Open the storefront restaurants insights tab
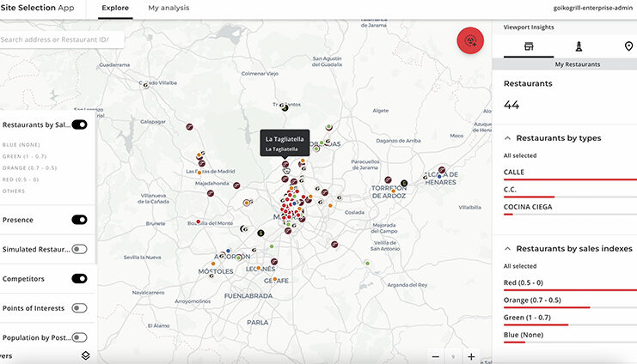The image size is (637, 364). click(x=529, y=46)
